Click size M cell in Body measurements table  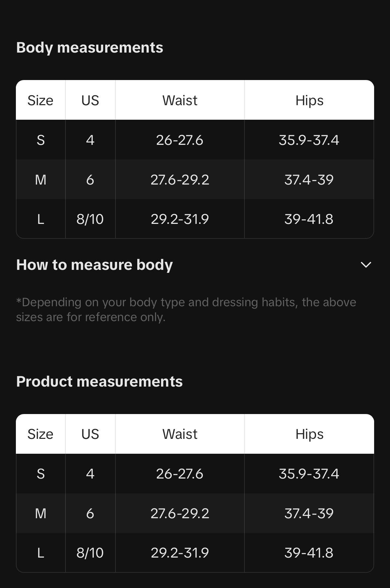[40, 180]
